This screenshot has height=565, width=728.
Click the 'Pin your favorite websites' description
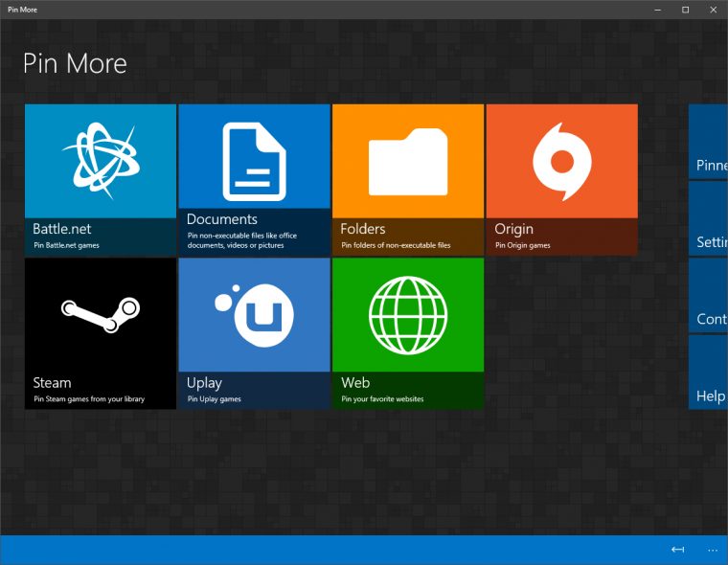tap(382, 398)
